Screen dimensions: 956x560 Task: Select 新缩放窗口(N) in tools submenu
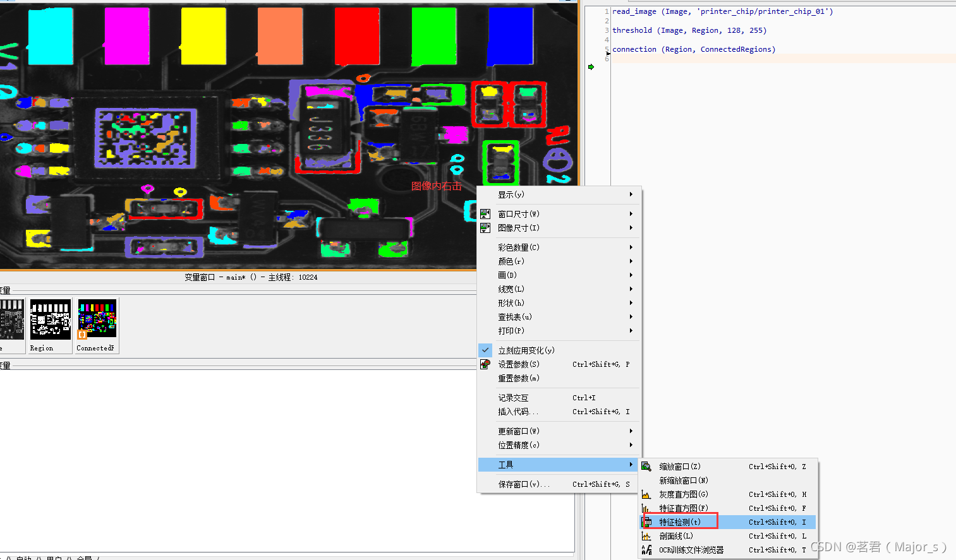pyautogui.click(x=729, y=480)
